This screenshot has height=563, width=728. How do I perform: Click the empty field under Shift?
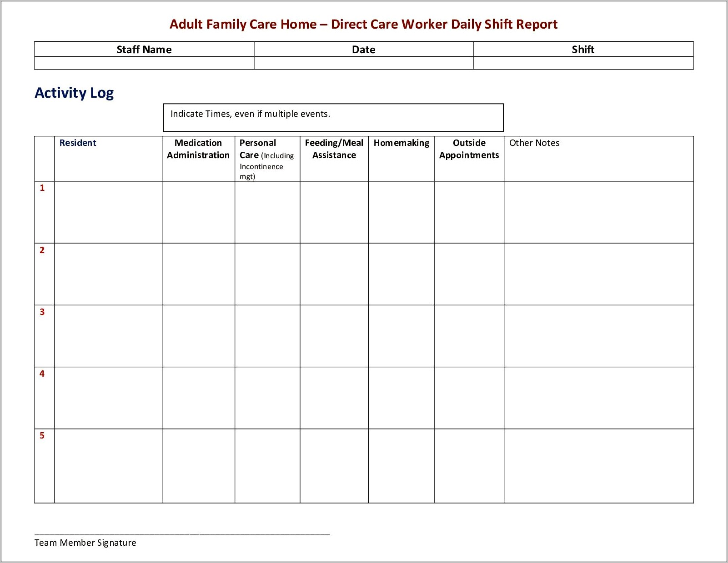click(x=583, y=63)
